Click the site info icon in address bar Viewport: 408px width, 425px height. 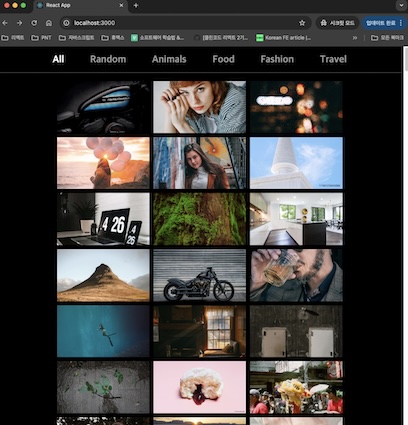[67, 23]
